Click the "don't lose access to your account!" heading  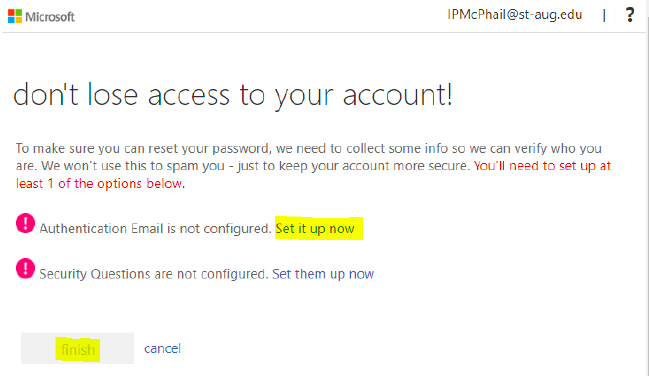[x=233, y=95]
